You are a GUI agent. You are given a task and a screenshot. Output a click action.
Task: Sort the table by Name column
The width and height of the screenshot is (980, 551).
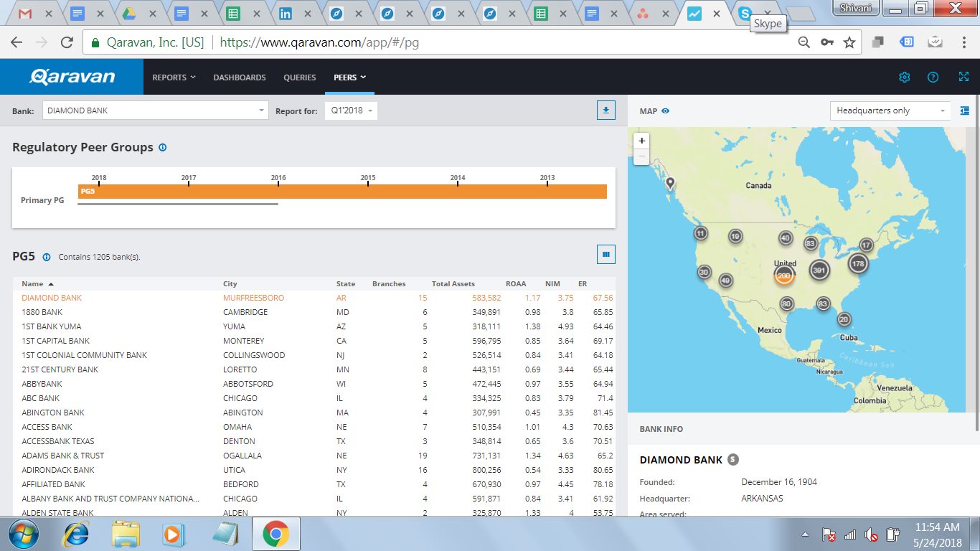point(32,284)
